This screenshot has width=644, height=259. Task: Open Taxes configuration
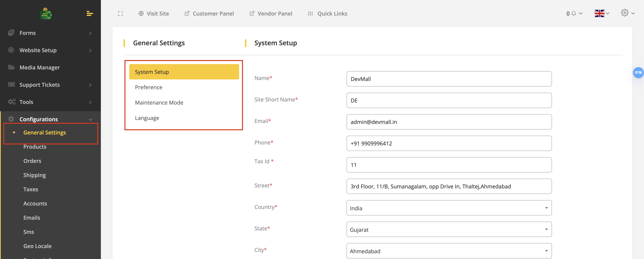pyautogui.click(x=31, y=189)
